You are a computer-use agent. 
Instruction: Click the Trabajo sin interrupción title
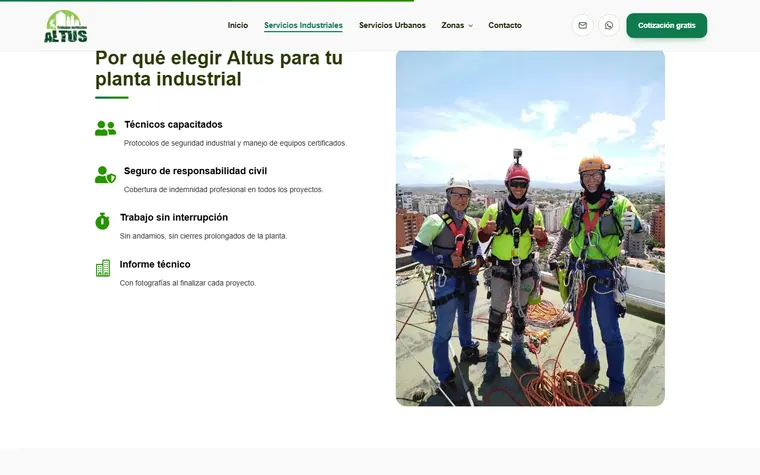pos(174,218)
